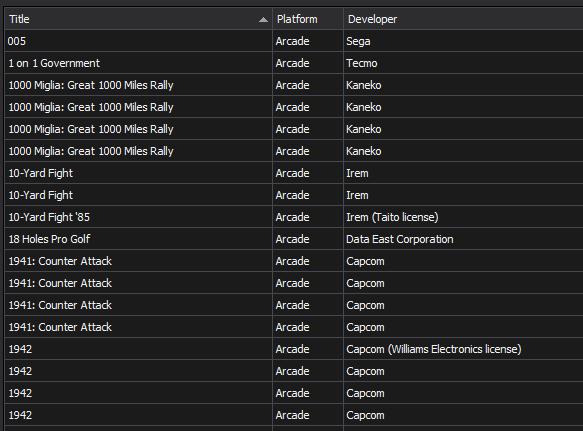The height and width of the screenshot is (431, 583).
Task: Sort by the Platform column header
Action: coord(308,19)
